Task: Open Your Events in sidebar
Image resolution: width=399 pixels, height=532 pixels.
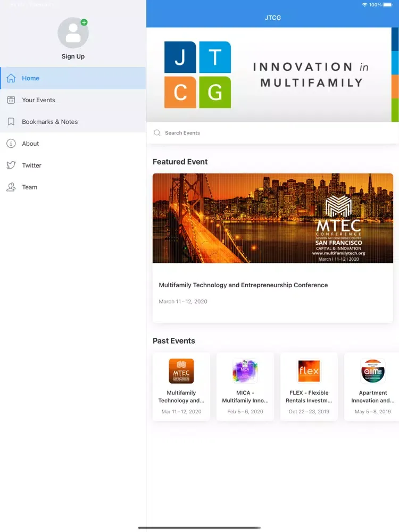Action: pos(73,100)
